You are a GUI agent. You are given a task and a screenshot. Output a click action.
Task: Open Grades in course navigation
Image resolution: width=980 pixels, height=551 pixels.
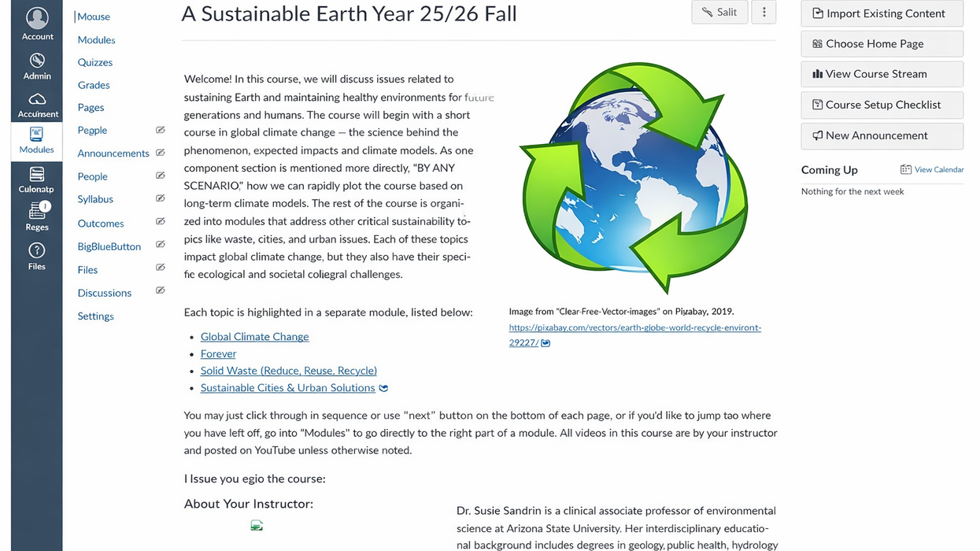(x=94, y=85)
